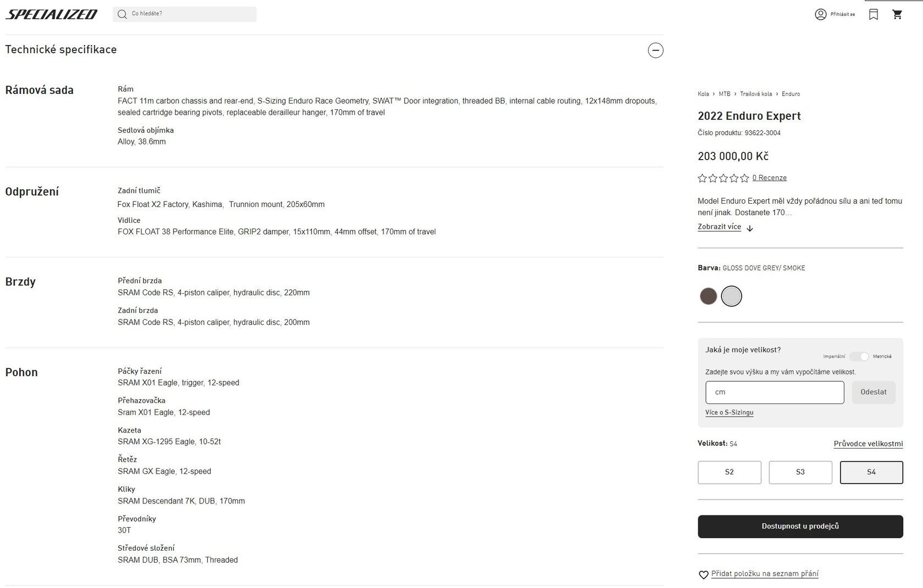Click the Specialized logo
The height and width of the screenshot is (588, 923).
click(51, 14)
